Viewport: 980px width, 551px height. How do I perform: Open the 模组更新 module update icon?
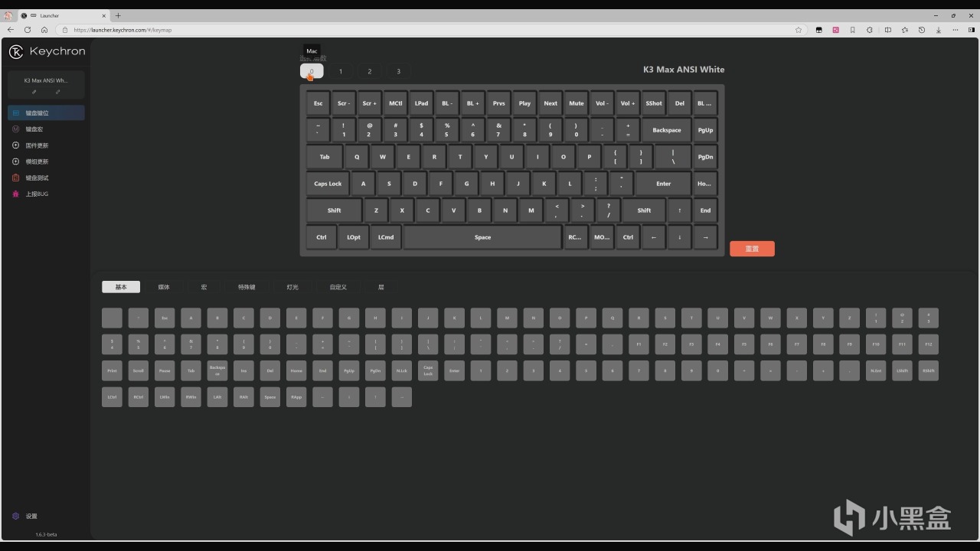pyautogui.click(x=16, y=161)
